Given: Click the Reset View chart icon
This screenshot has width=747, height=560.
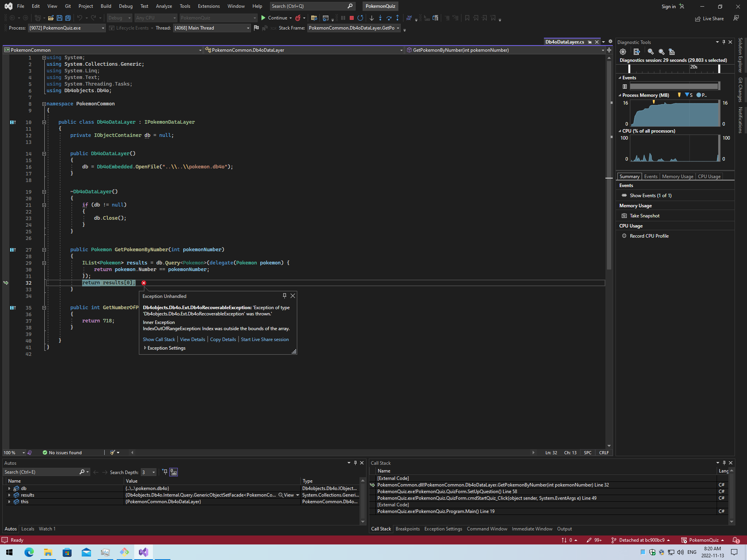Looking at the screenshot, I should (672, 52).
